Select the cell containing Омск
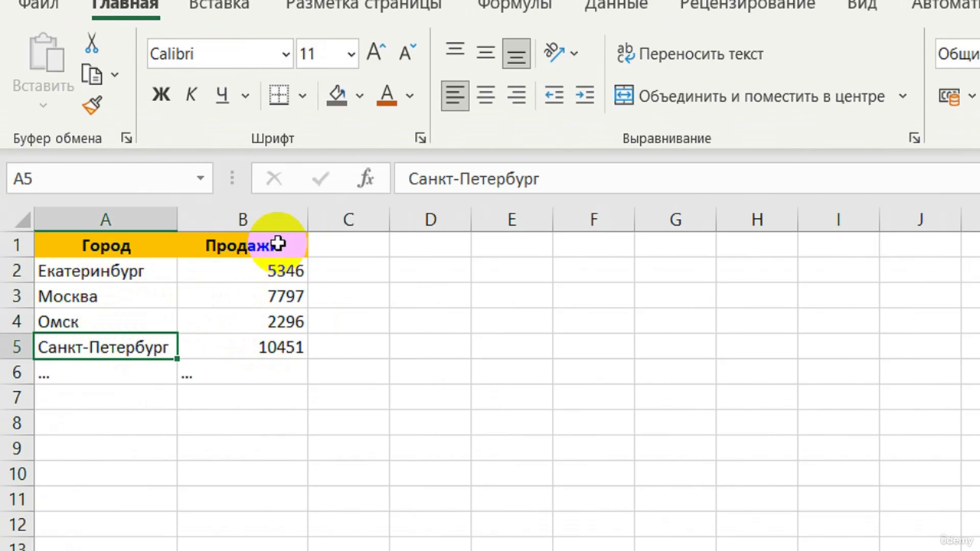The width and height of the screenshot is (980, 551). pyautogui.click(x=106, y=321)
